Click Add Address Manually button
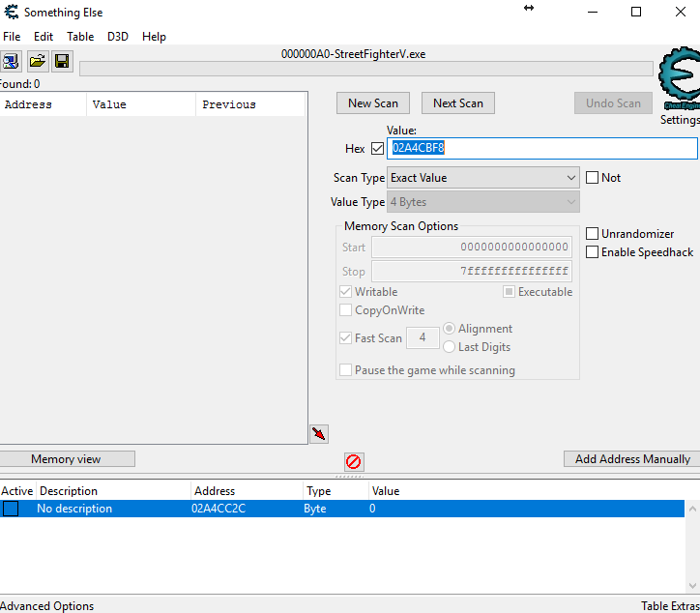The width and height of the screenshot is (700, 613). coord(632,459)
